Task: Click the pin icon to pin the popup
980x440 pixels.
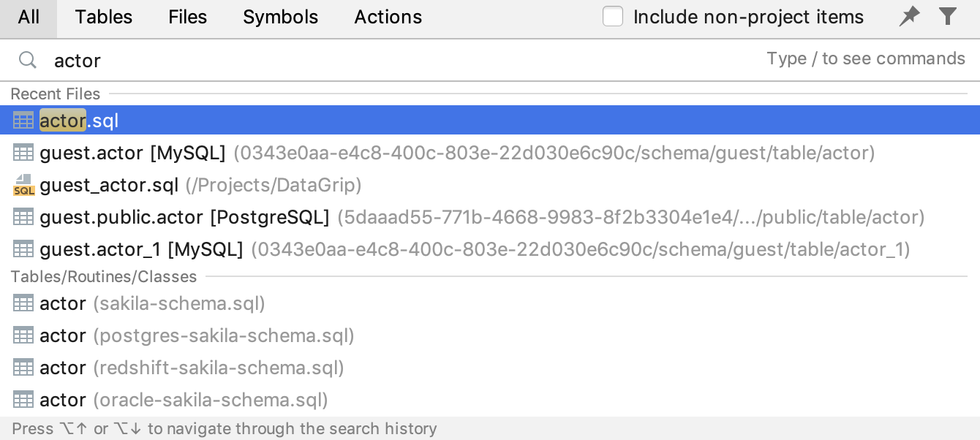Action: [909, 16]
